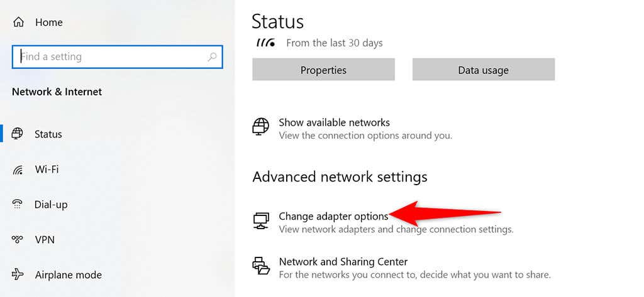Go to Home in settings sidebar
The height and width of the screenshot is (297, 644).
click(49, 22)
